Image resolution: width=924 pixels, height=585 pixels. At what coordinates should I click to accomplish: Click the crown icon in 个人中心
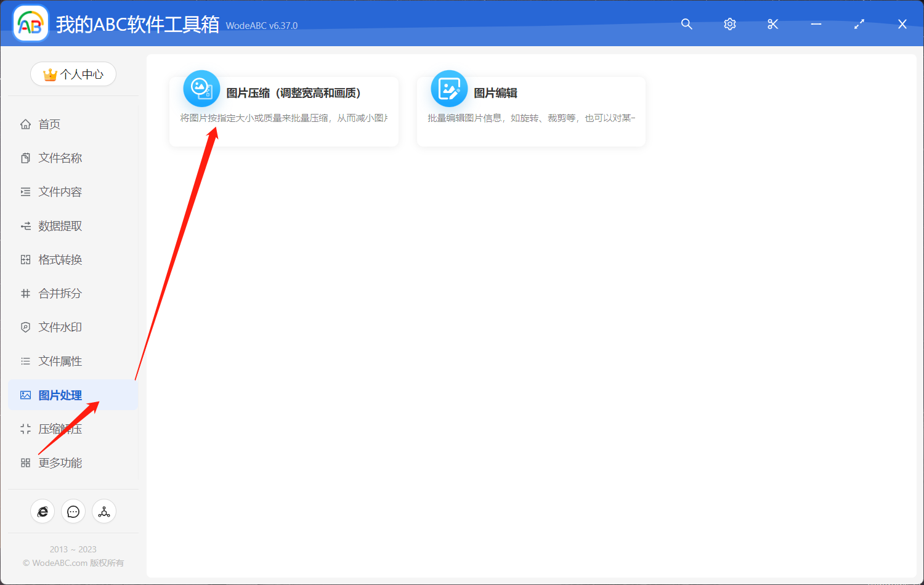[50, 75]
